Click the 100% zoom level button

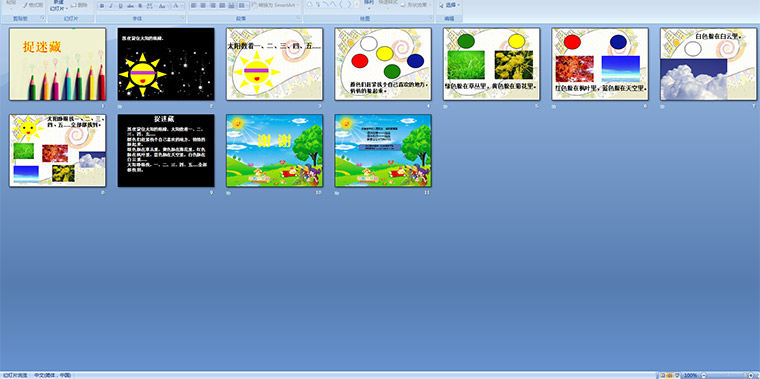[690, 375]
